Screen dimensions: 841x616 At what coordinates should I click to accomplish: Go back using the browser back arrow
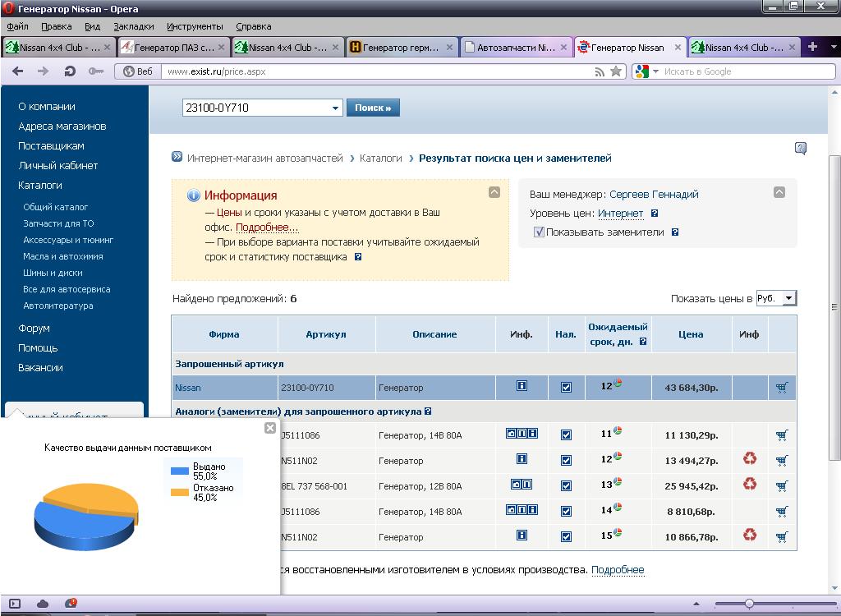click(18, 71)
